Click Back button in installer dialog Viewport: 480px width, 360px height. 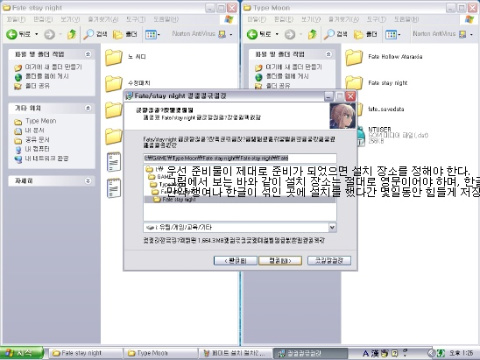(x=235, y=261)
